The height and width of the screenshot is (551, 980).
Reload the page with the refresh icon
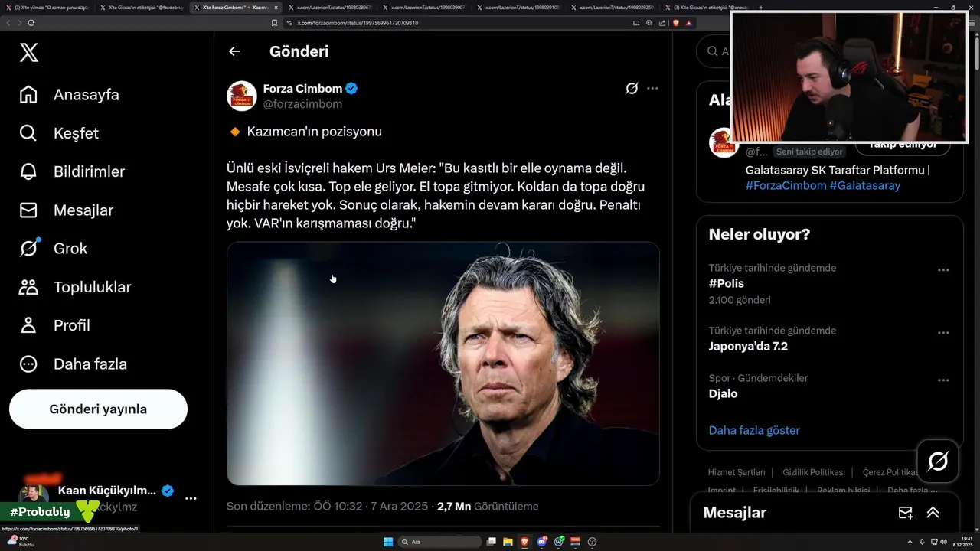point(31,23)
